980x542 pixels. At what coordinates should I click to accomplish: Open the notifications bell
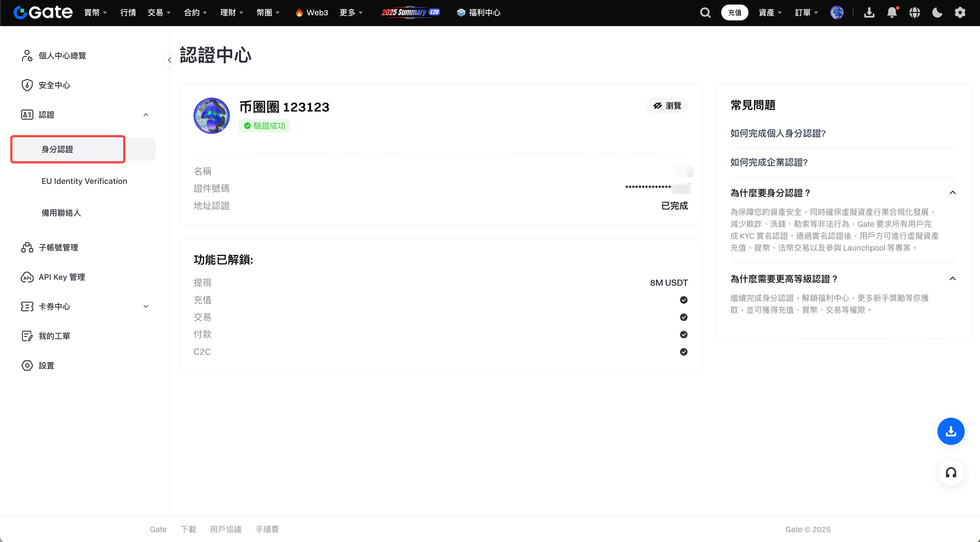tap(892, 12)
